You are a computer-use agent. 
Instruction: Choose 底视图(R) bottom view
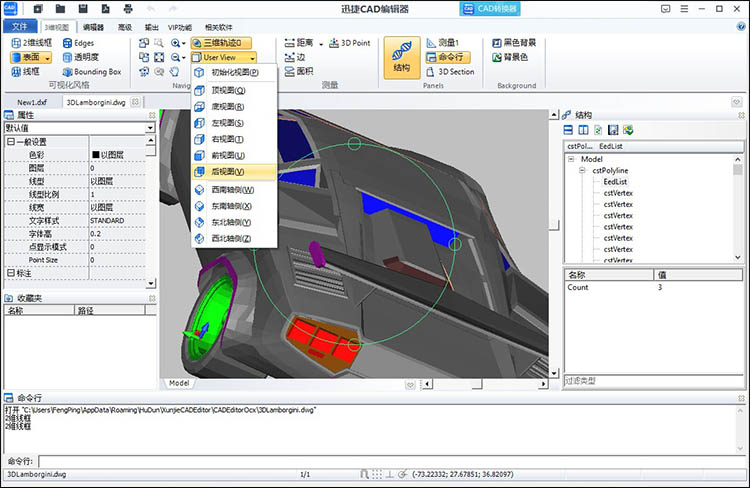click(234, 107)
